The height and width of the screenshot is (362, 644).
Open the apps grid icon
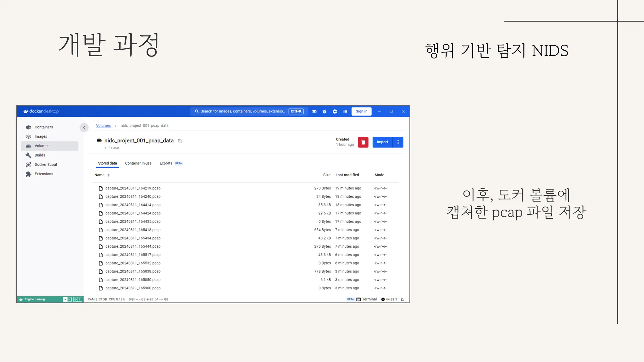(x=345, y=112)
